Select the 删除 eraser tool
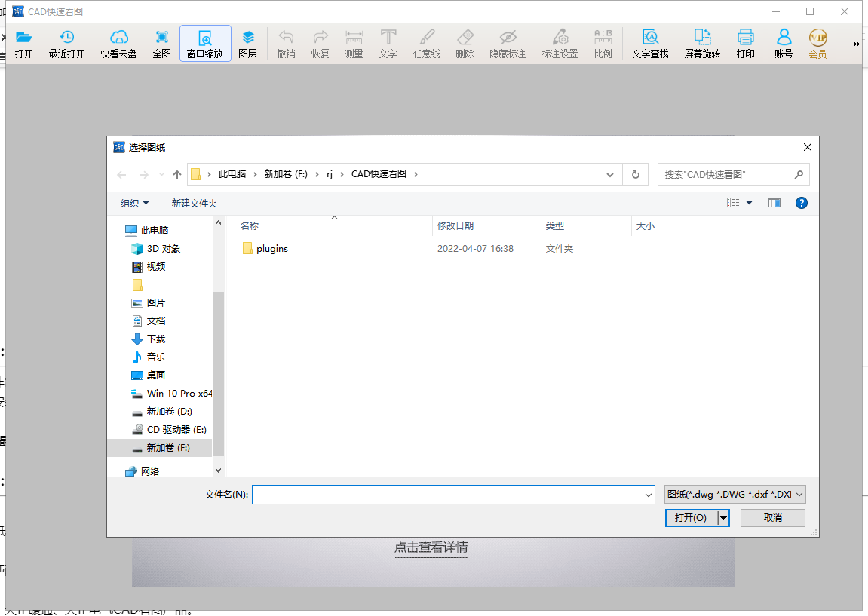Viewport: 868px width, 616px height. click(x=465, y=44)
